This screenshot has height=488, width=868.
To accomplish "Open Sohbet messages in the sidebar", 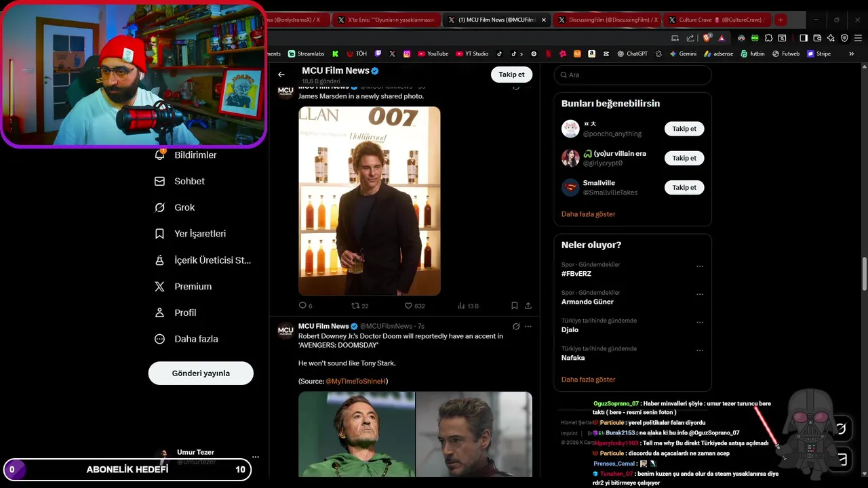I will pyautogui.click(x=180, y=182).
